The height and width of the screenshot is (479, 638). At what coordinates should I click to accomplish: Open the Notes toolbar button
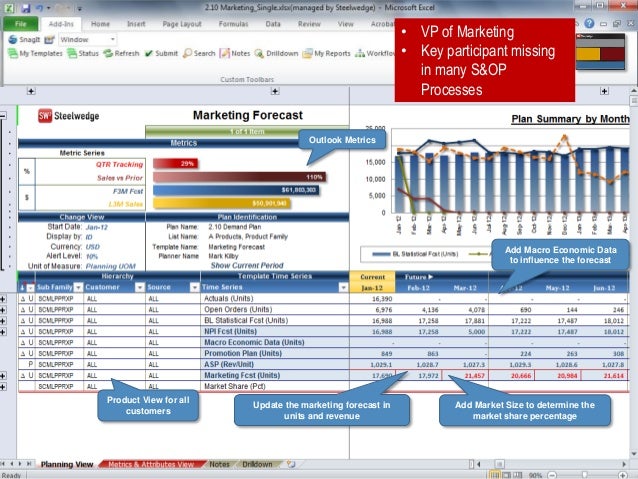pos(235,53)
